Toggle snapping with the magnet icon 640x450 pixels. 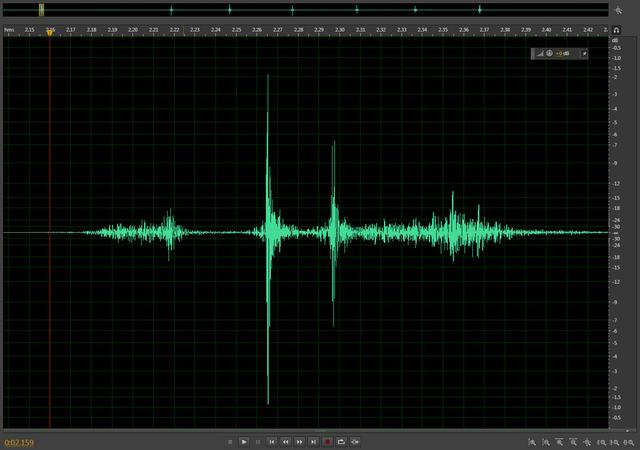[617, 30]
